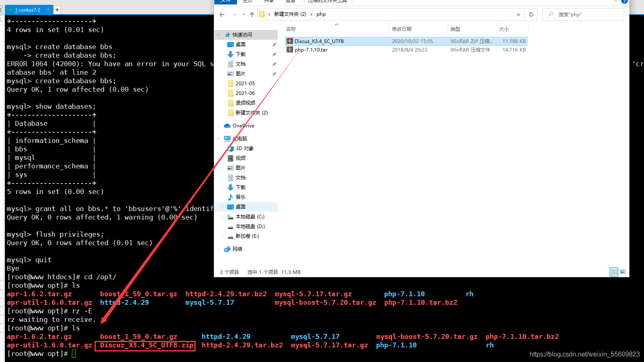Image resolution: width=644 pixels, height=362 pixels.
Task: Expand 本地磁盘 (C:) tree node
Action: 222,217
